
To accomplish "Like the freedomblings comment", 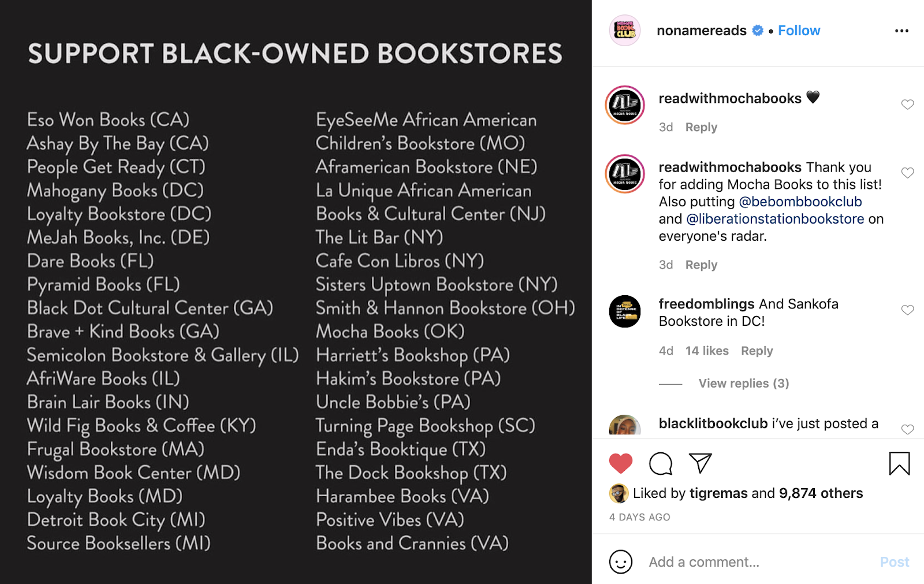I will pyautogui.click(x=907, y=310).
